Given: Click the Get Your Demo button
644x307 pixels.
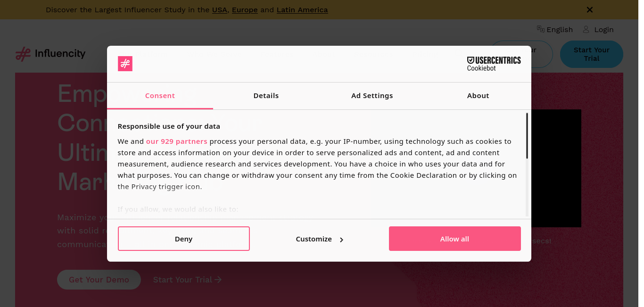Looking at the screenshot, I should 99,280.
